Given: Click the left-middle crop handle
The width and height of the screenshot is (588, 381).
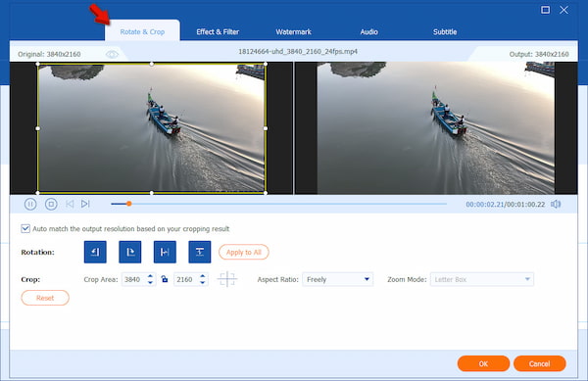Looking at the screenshot, I should pyautogui.click(x=37, y=128).
